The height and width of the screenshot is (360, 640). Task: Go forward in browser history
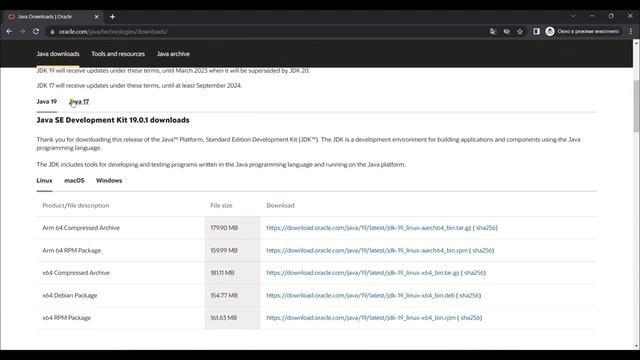coord(22,31)
